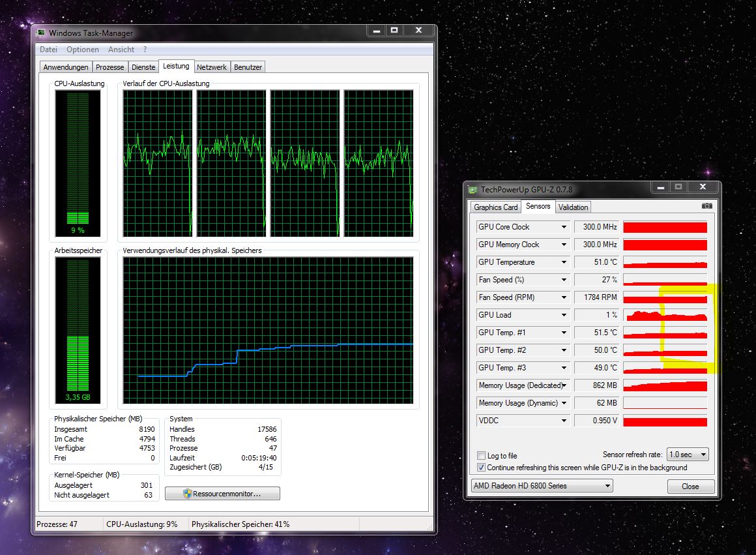Click the Close button in GPU-Z
This screenshot has width=756, height=555.
click(x=690, y=487)
